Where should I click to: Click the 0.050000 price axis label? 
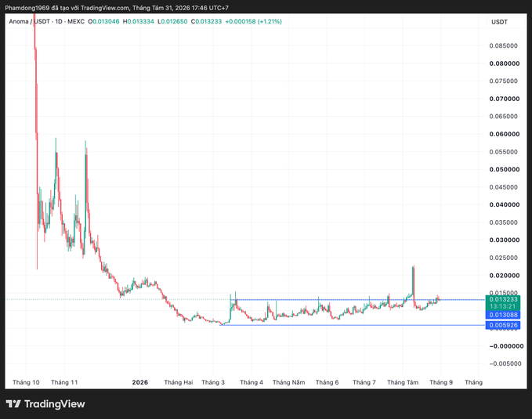click(x=504, y=169)
